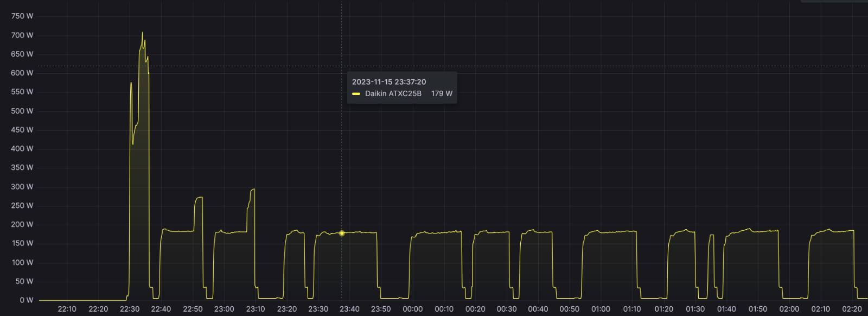The width and height of the screenshot is (868, 316).
Task: Select the 02:20 time label
Action: [852, 309]
